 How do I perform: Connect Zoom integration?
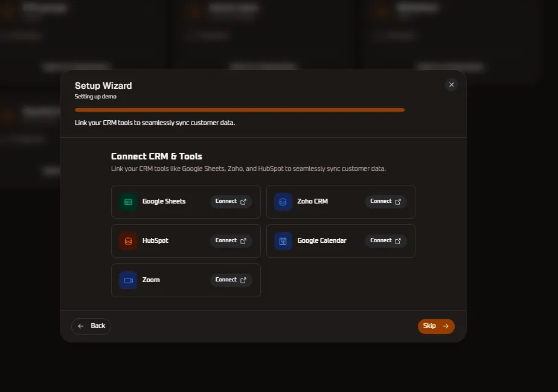[x=231, y=280]
